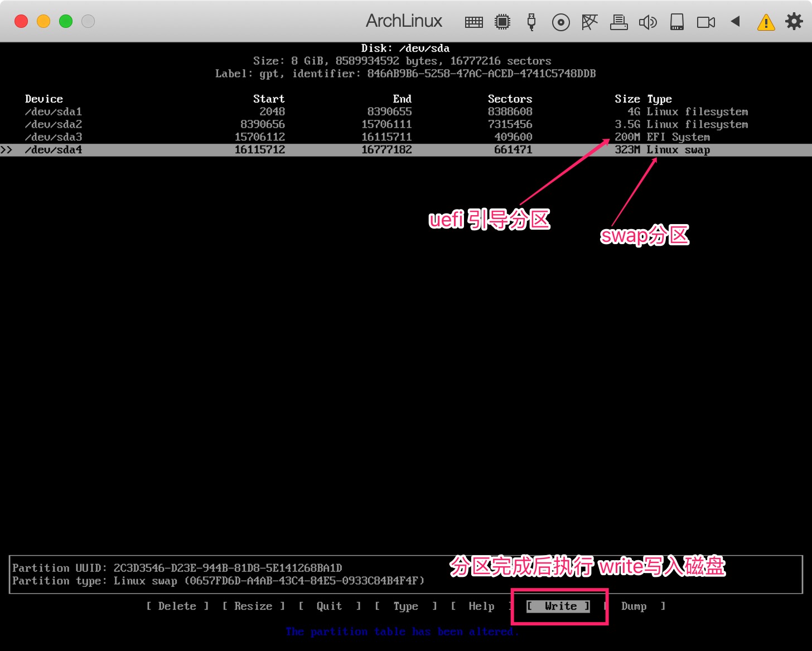Open the VM settings gear icon

[x=794, y=22]
